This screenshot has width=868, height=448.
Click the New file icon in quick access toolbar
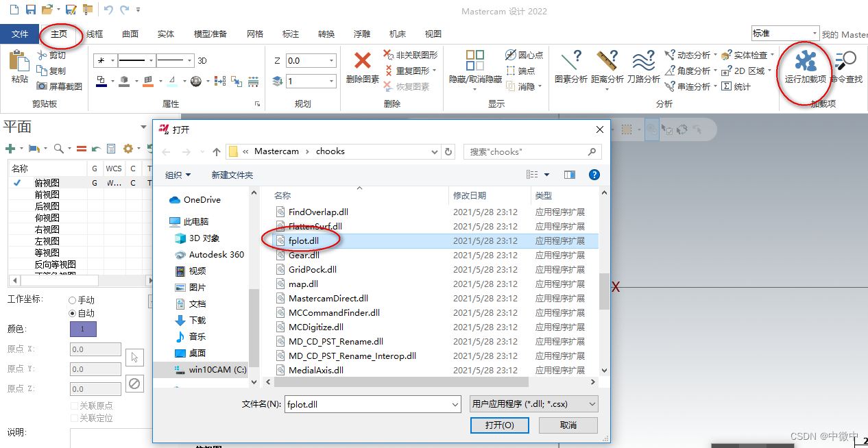click(x=13, y=10)
